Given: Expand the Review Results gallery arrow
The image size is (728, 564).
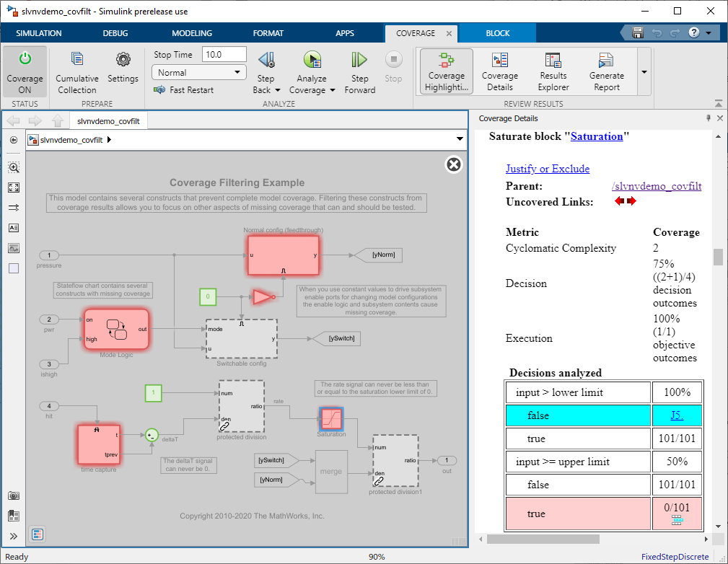Looking at the screenshot, I should pyautogui.click(x=644, y=72).
